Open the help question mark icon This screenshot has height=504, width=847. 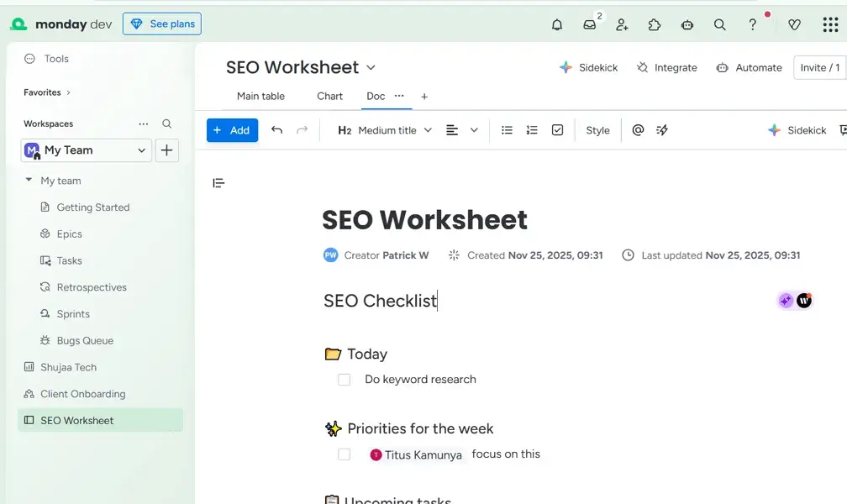(752, 25)
